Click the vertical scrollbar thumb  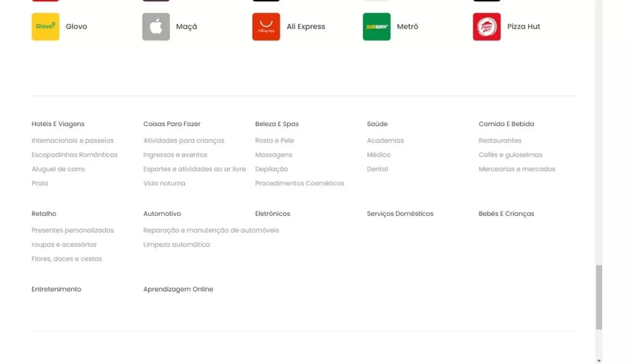[x=599, y=297]
